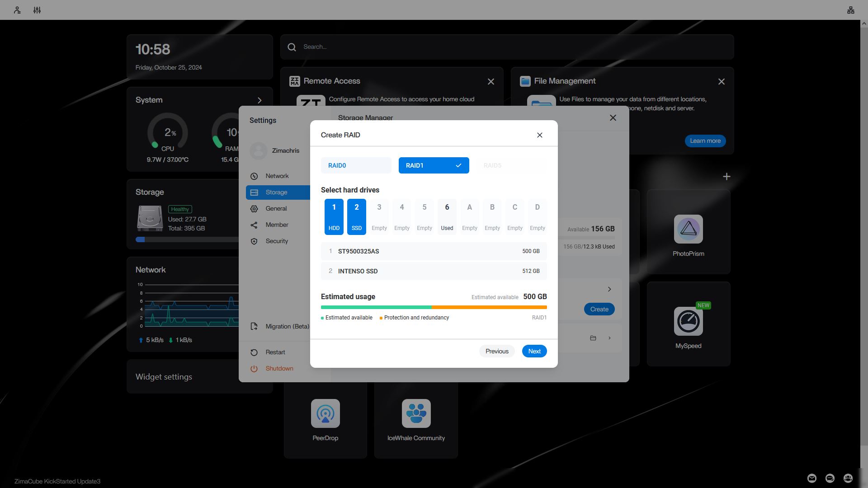Open the IceWhale Community app icon

(x=416, y=413)
